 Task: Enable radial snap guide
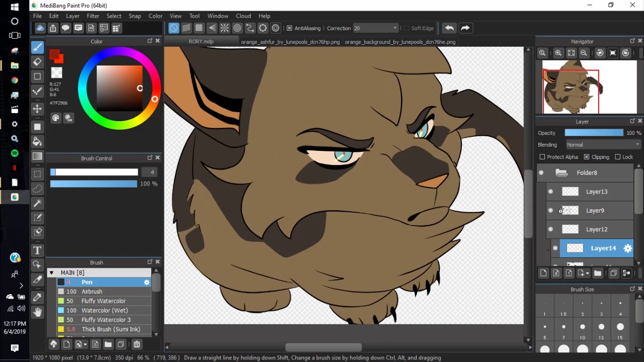tap(224, 28)
